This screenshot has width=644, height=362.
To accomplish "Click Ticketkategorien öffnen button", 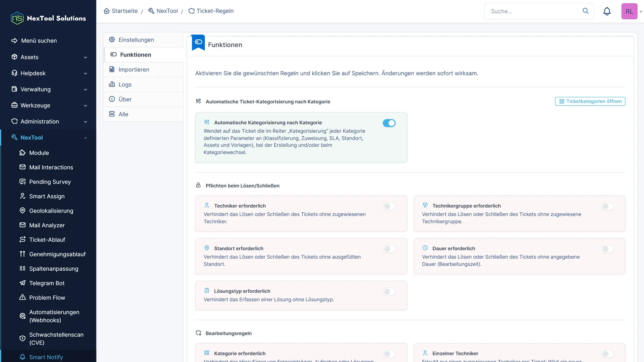I will (590, 101).
